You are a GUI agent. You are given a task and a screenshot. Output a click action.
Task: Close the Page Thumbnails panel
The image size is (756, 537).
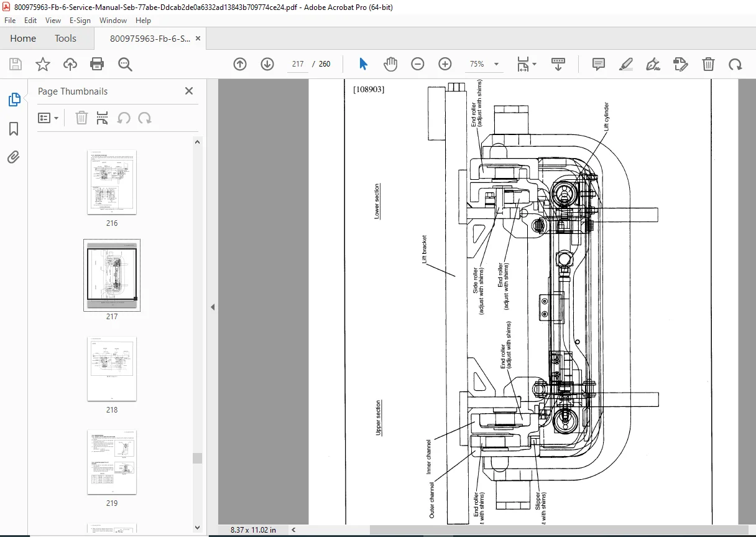click(189, 91)
